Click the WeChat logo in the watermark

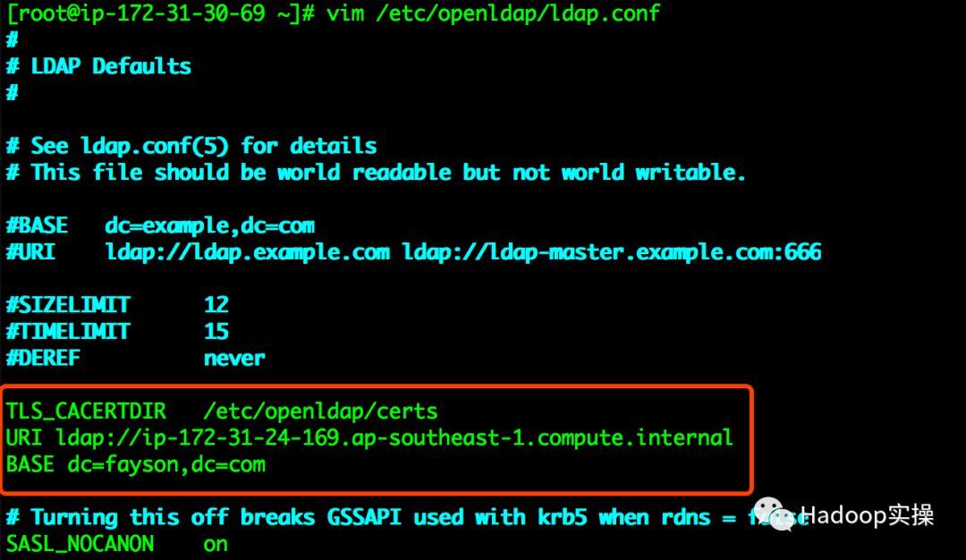(x=774, y=514)
